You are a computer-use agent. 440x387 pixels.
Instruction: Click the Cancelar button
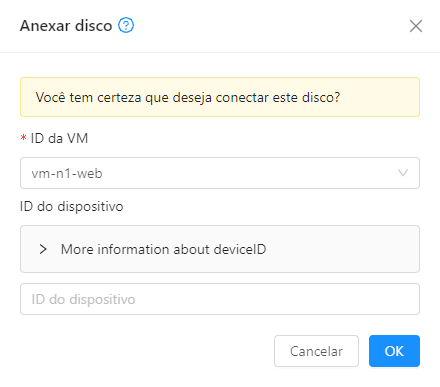316,351
